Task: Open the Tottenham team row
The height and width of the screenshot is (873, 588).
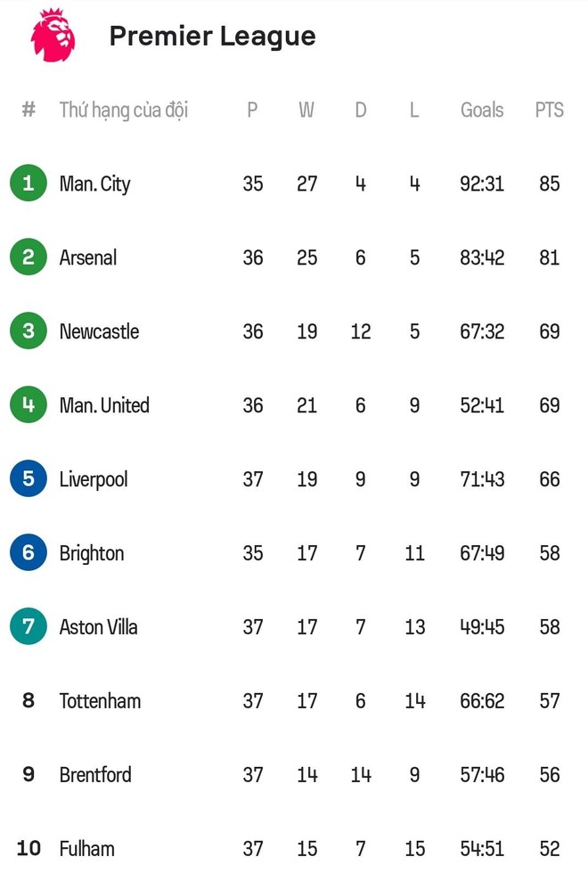Action: [100, 701]
